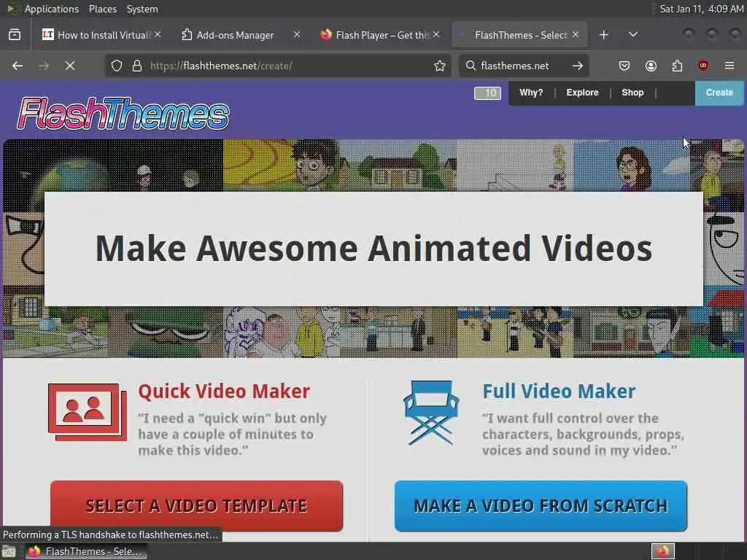This screenshot has height=560, width=747.
Task: Open the Pocket save icon
Action: click(x=624, y=66)
